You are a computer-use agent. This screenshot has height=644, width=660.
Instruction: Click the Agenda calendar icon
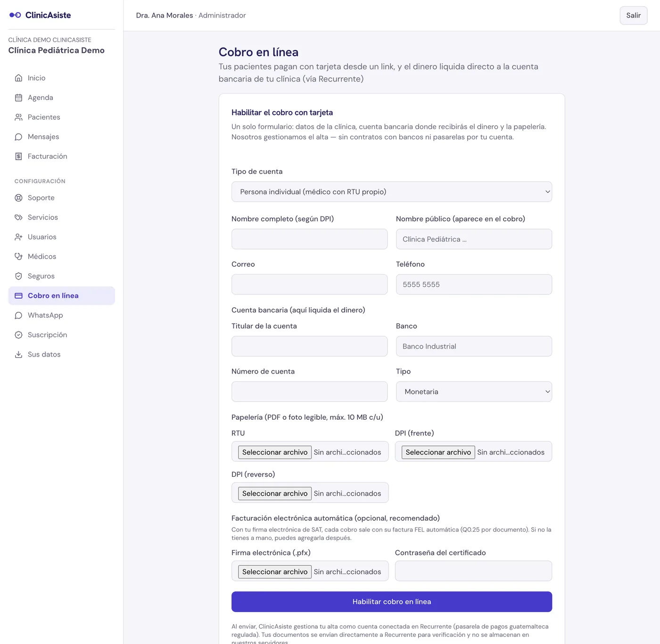click(18, 98)
